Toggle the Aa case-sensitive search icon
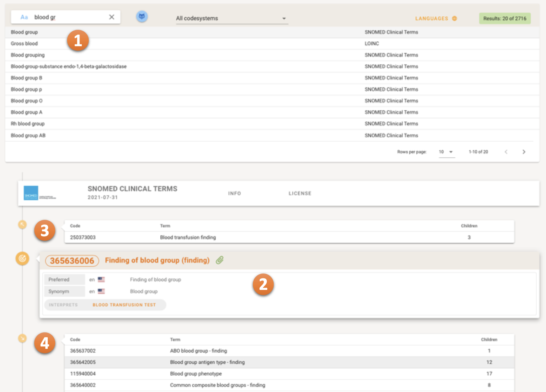 [x=24, y=17]
